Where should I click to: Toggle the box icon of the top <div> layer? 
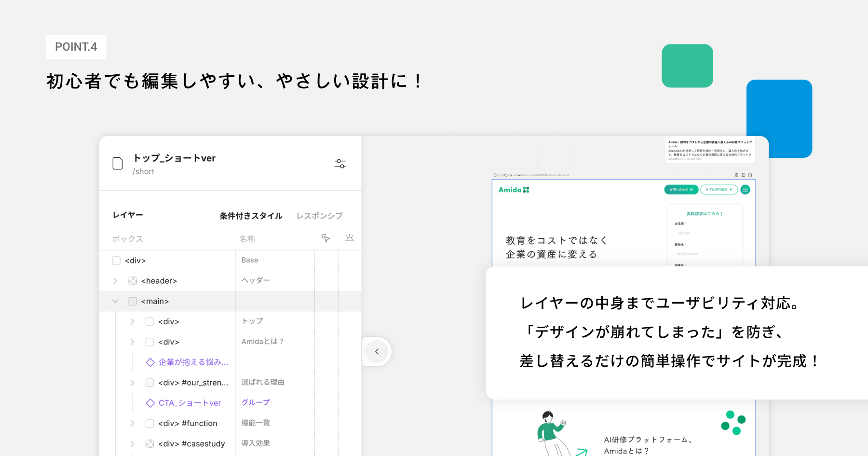(116, 261)
